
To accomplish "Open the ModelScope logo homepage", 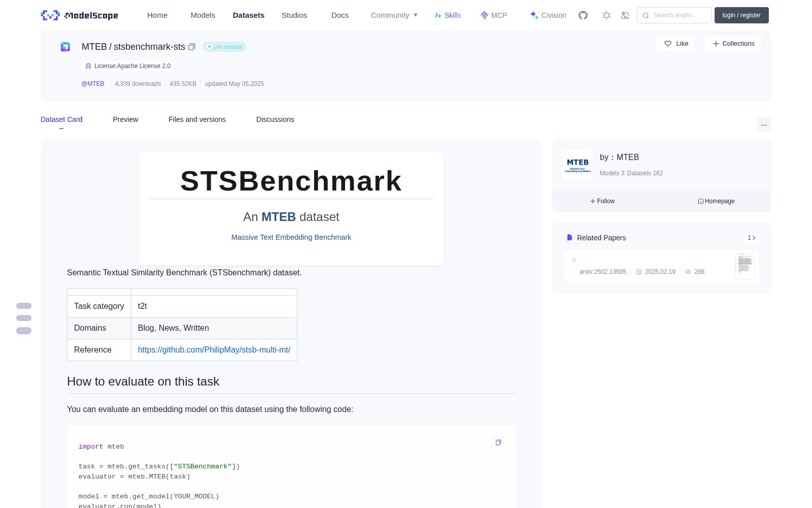I will pyautogui.click(x=79, y=15).
